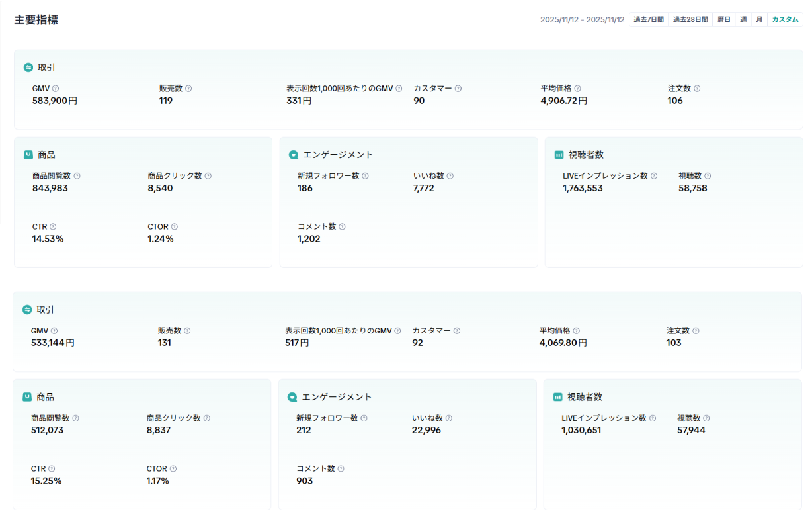Select the 週 period option
The width and height of the screenshot is (812, 532).
coord(743,20)
